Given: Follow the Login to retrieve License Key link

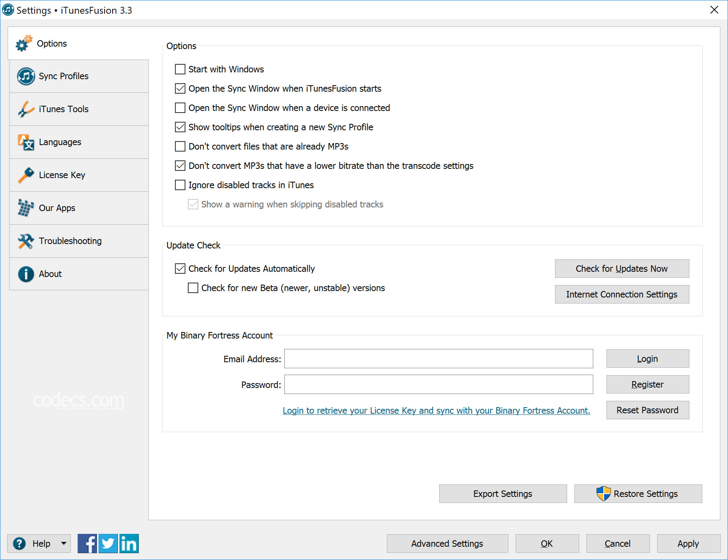Looking at the screenshot, I should (x=436, y=410).
